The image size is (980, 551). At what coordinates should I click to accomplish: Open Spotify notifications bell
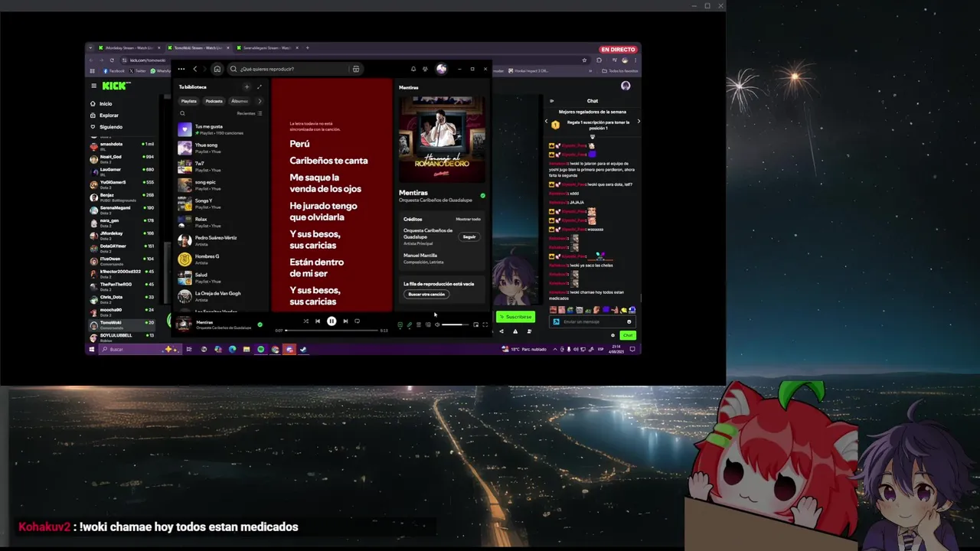point(413,69)
